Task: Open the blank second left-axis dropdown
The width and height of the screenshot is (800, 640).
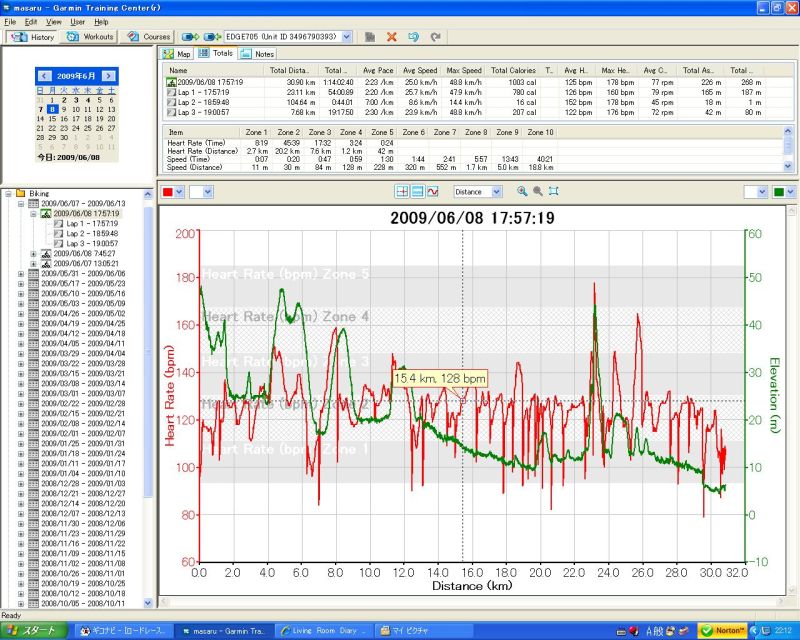Action: [208, 192]
